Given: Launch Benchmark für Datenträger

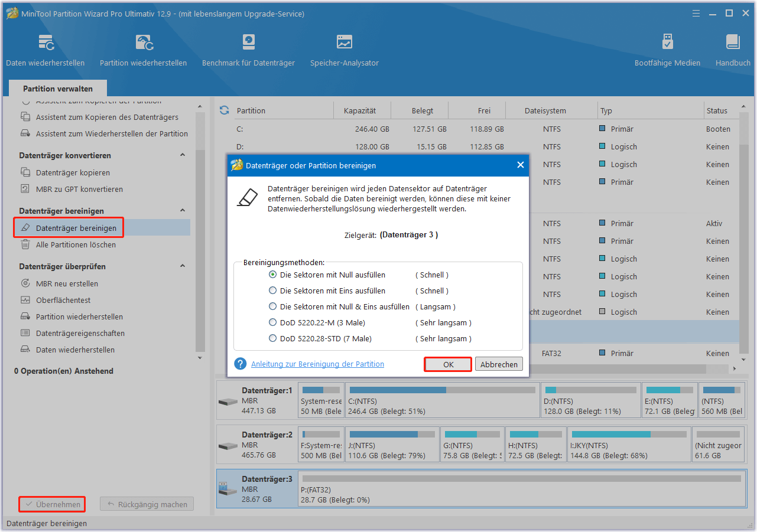Looking at the screenshot, I should tap(248, 50).
